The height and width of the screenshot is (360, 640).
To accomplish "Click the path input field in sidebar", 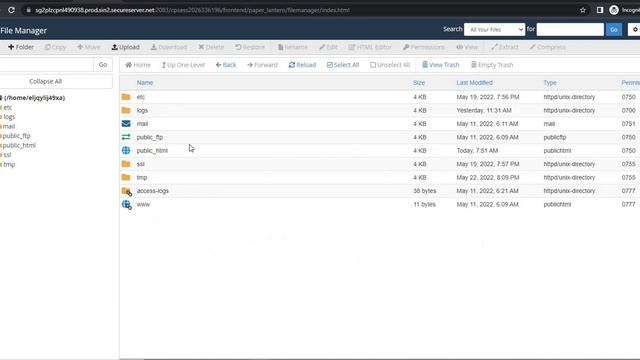I will point(46,64).
